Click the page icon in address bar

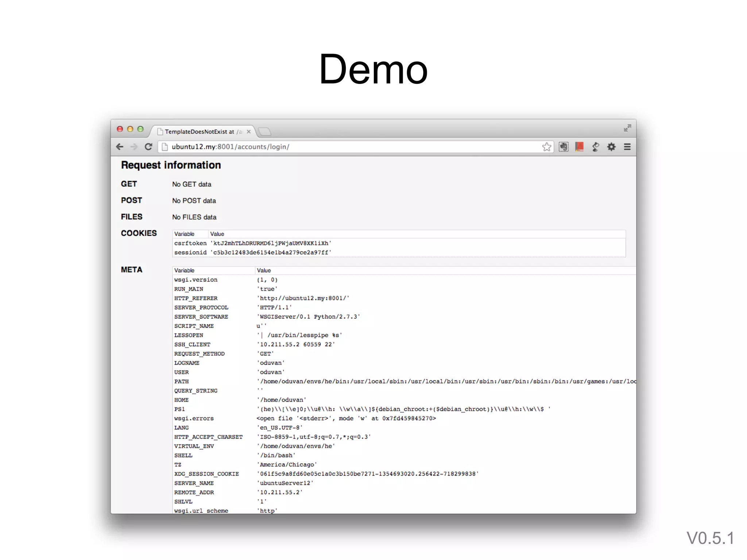(x=165, y=147)
